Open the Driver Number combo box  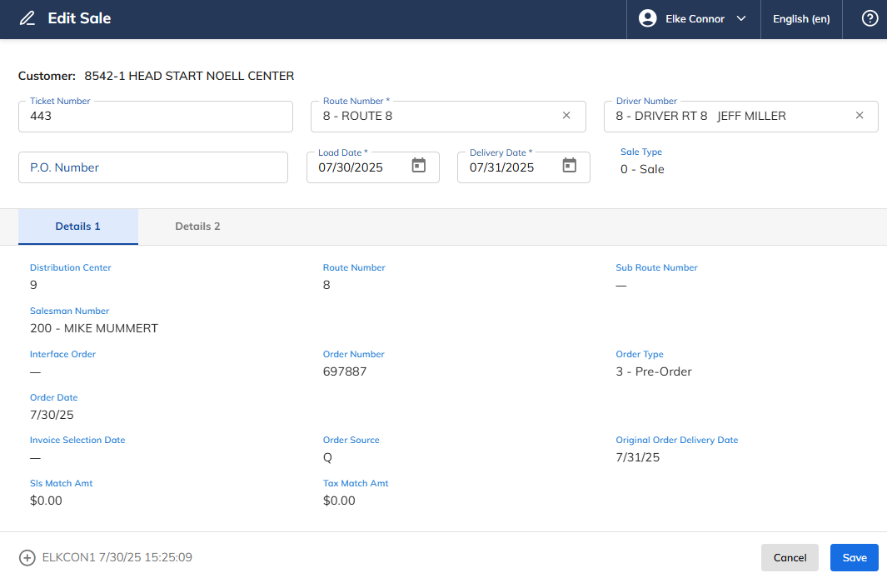741,117
